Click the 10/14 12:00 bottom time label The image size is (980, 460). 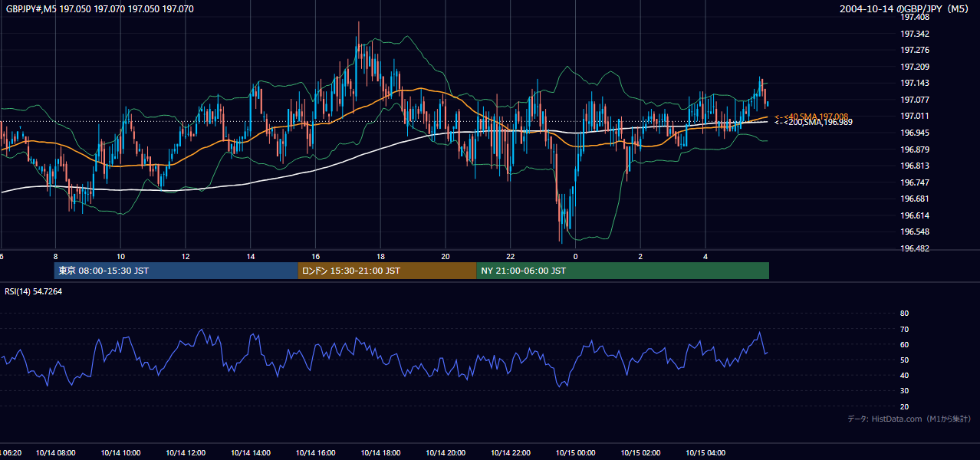[x=186, y=452]
